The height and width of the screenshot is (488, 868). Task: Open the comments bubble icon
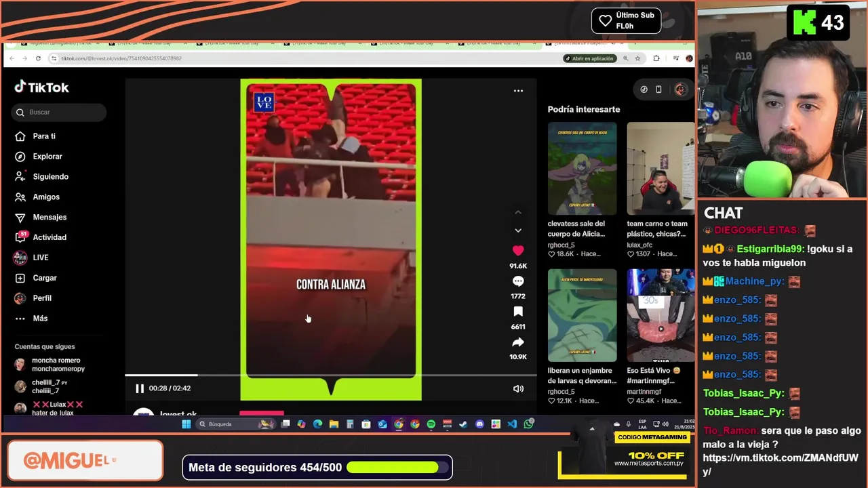click(518, 281)
